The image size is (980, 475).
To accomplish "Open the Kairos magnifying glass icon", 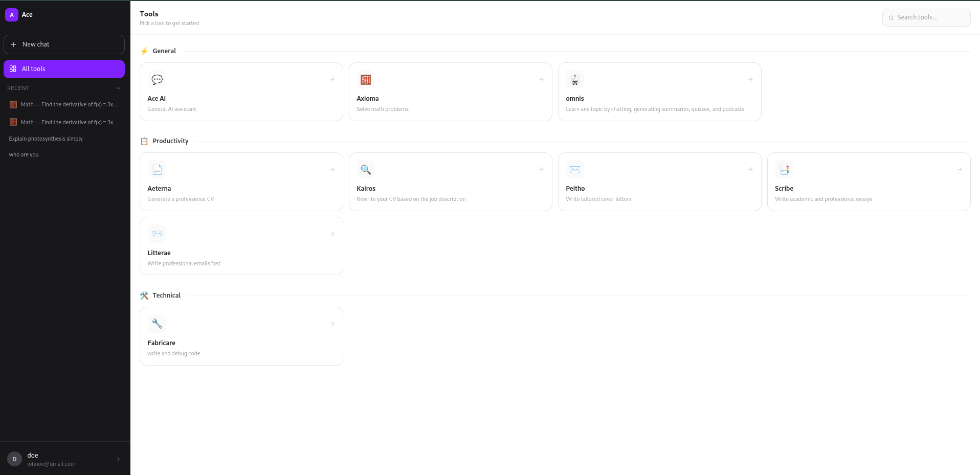I will click(366, 170).
